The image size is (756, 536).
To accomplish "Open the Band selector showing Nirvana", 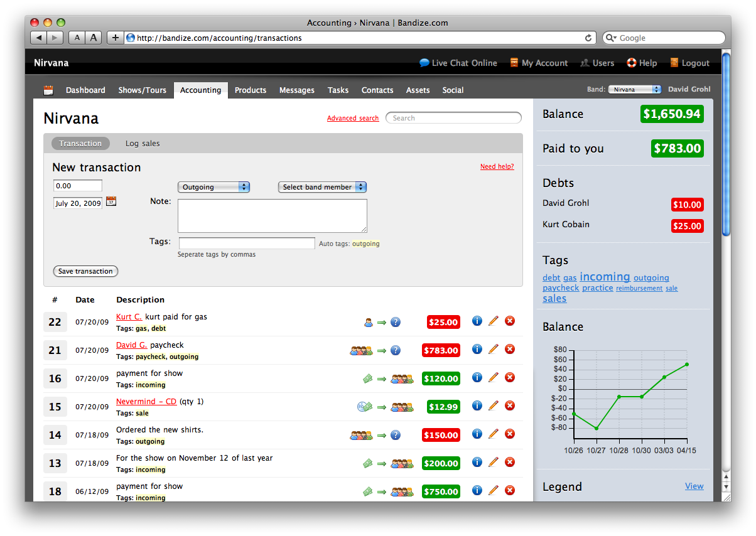I will pos(635,90).
